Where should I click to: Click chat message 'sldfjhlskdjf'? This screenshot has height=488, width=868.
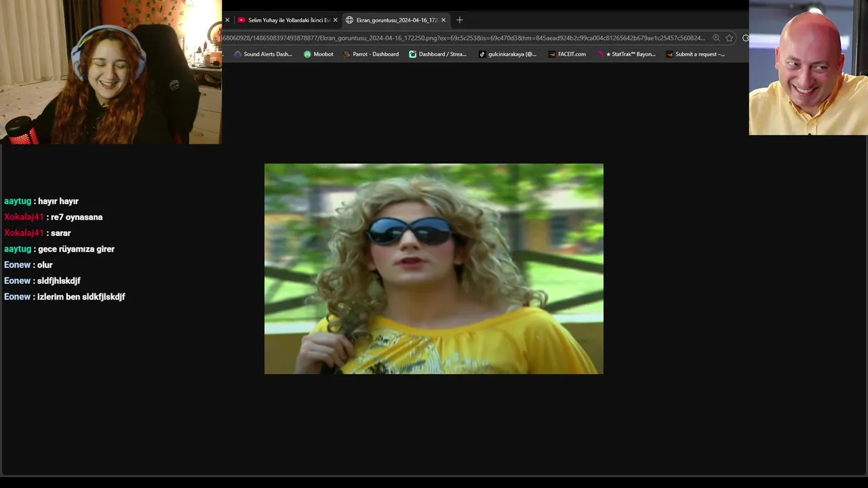pos(59,281)
